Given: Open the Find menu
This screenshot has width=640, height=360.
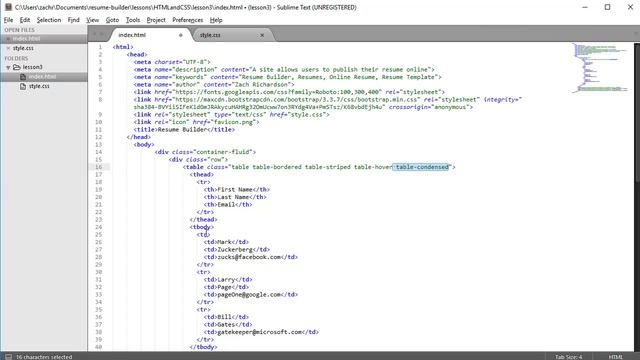Looking at the screenshot, I should (73, 20).
